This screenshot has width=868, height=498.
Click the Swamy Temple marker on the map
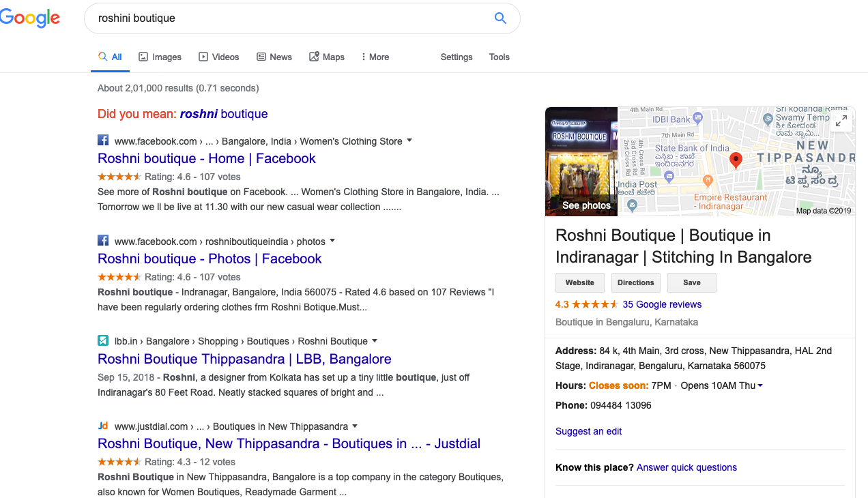768,119
